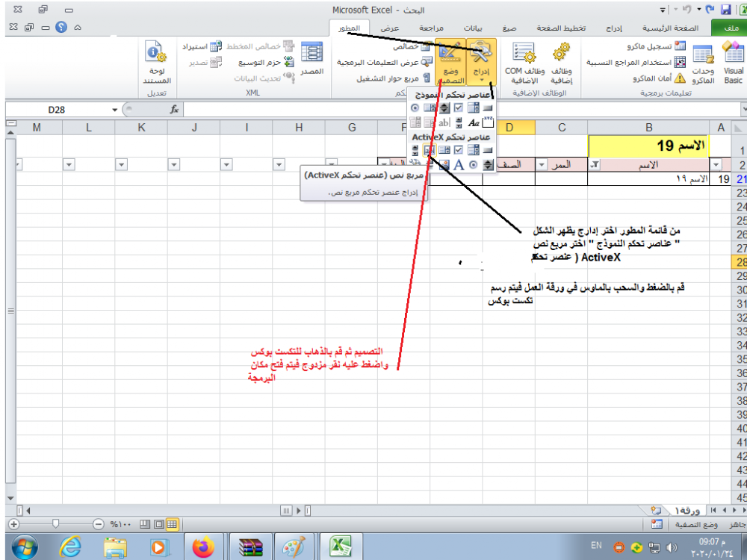
Task: Select Form Controls Option Button icon
Action: [415, 108]
